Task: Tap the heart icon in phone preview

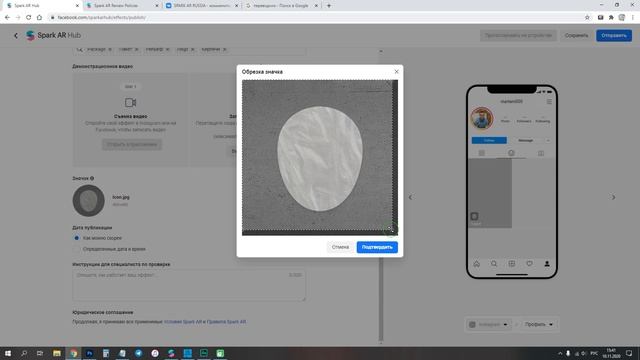Action: click(529, 264)
